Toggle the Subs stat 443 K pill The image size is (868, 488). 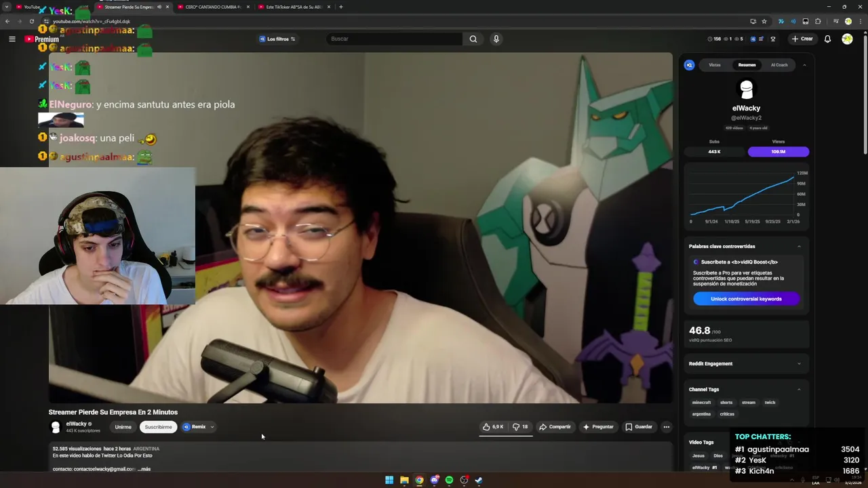[714, 152]
